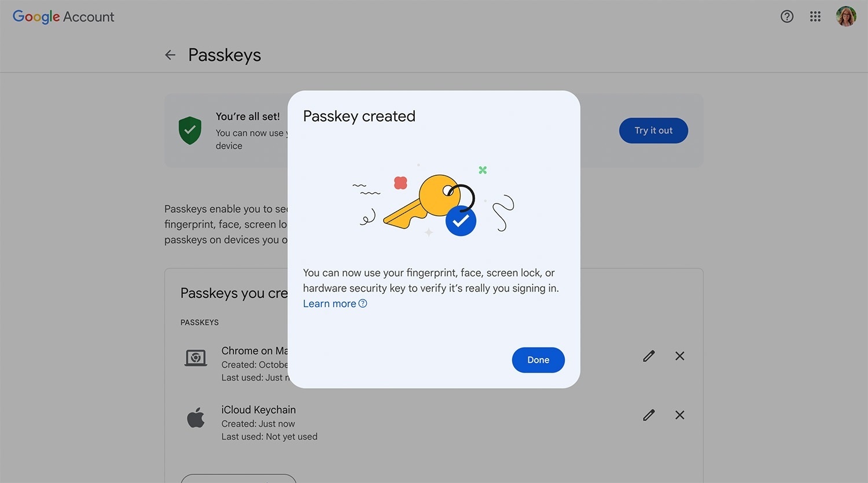
Task: Click the help circle beside Learn more
Action: 363,304
